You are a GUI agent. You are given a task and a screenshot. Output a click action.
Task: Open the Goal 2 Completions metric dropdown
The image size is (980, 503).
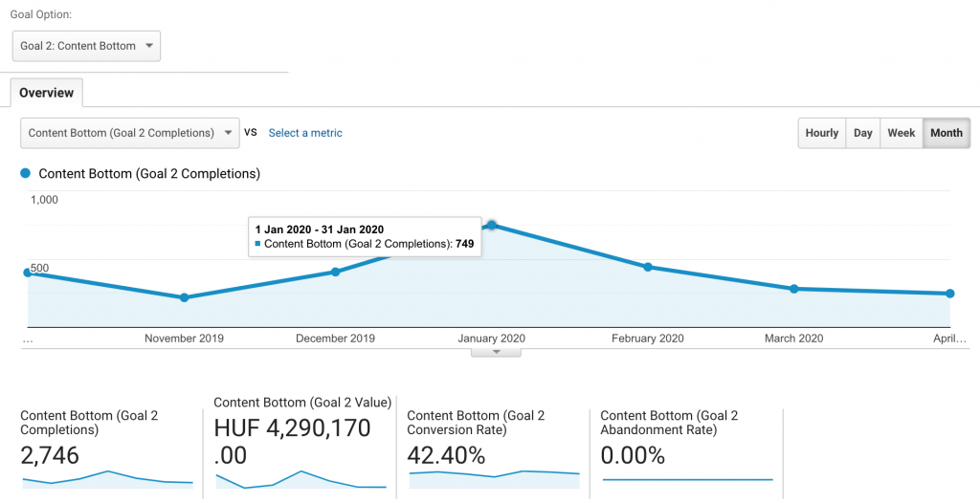(x=130, y=133)
